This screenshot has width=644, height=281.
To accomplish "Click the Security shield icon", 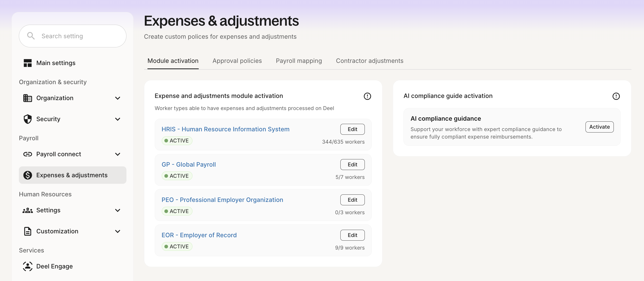I will [28, 119].
